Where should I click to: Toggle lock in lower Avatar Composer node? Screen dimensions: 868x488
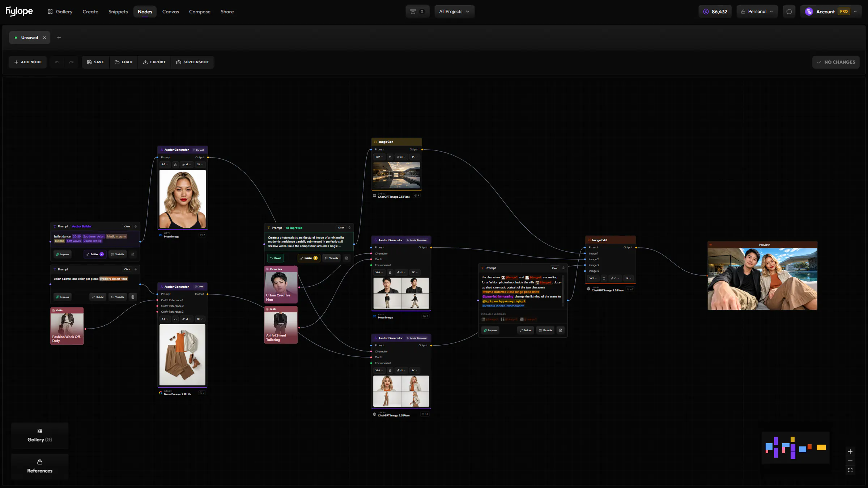click(x=390, y=371)
